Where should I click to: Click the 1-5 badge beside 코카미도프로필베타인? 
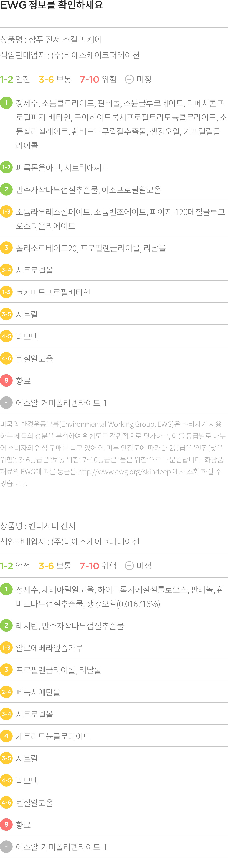pyautogui.click(x=6, y=292)
